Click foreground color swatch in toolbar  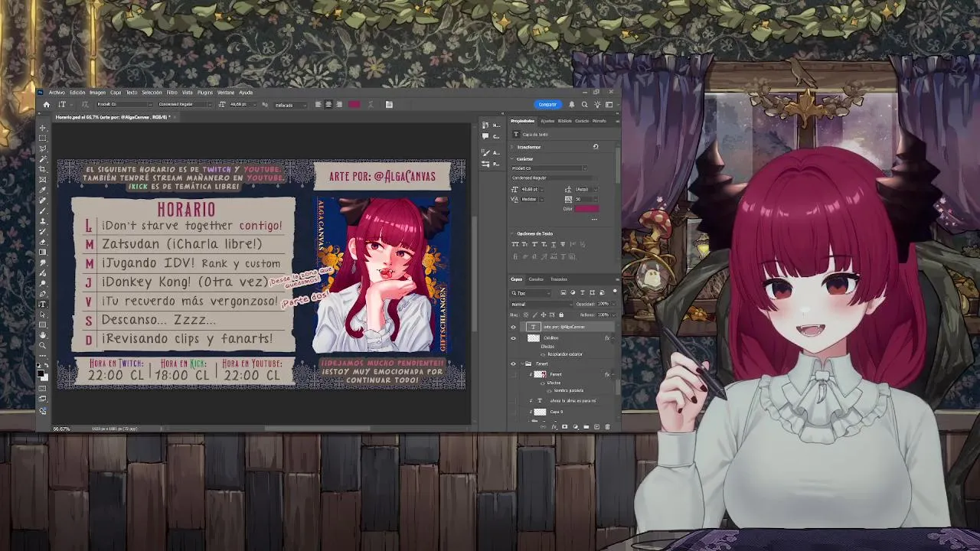tap(40, 373)
